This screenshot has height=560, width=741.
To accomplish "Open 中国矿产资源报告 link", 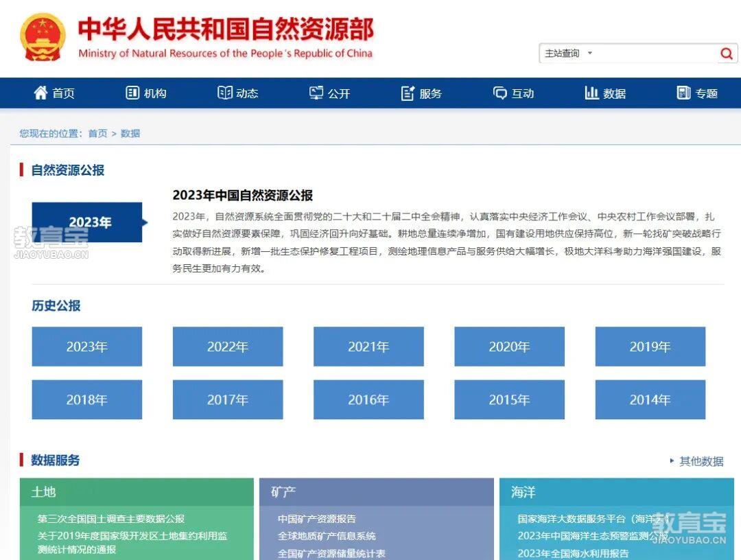I will tap(316, 519).
